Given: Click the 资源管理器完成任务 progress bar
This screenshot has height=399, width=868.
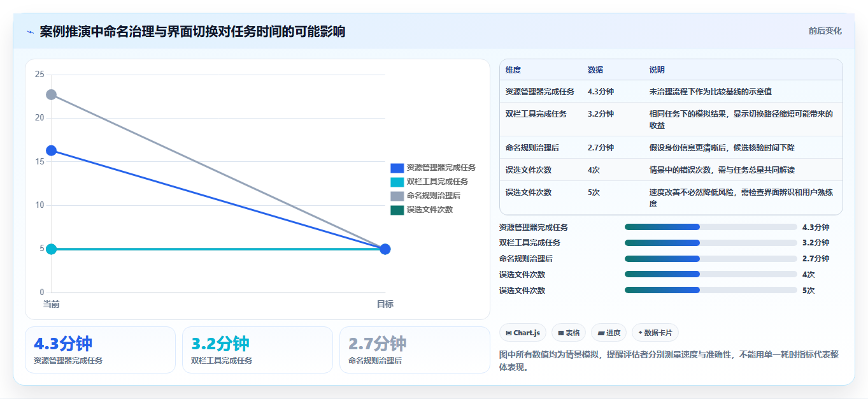Looking at the screenshot, I should click(711, 227).
